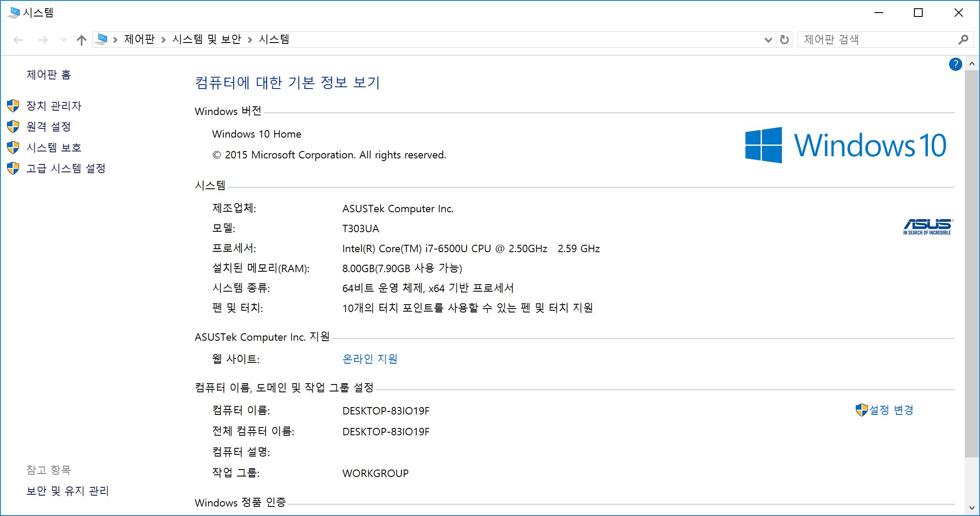Open the address bar history dropdown
The image size is (980, 516).
coord(768,40)
